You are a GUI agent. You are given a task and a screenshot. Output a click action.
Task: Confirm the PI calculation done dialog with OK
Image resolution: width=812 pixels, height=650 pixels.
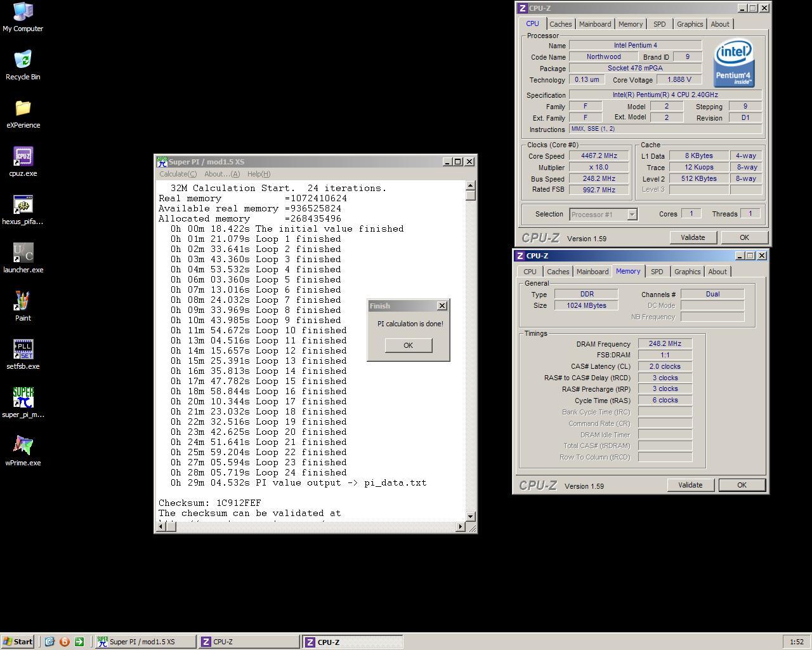click(408, 345)
